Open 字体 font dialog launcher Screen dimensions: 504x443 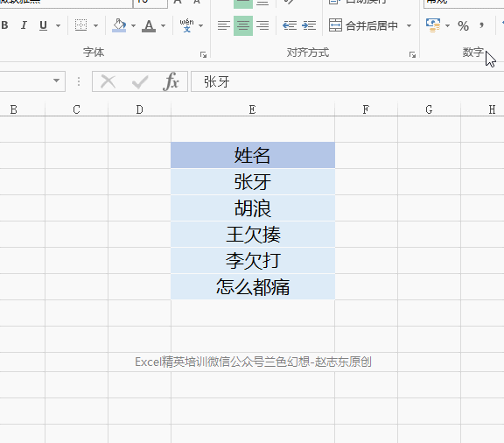pyautogui.click(x=203, y=54)
